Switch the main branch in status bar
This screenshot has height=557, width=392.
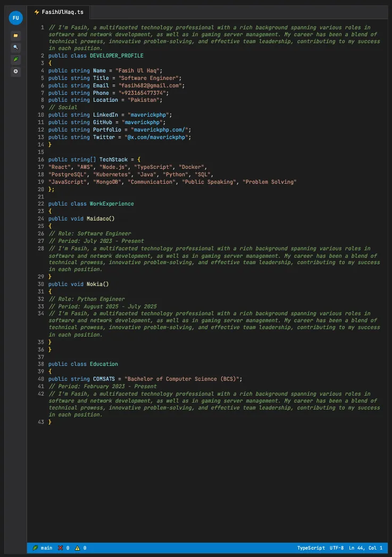43,547
